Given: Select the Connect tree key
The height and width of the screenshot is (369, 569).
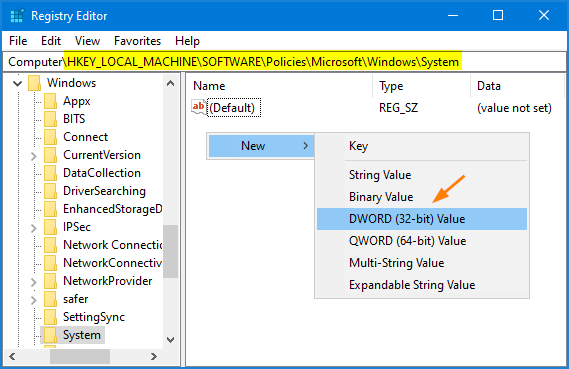Looking at the screenshot, I should coord(86,137).
